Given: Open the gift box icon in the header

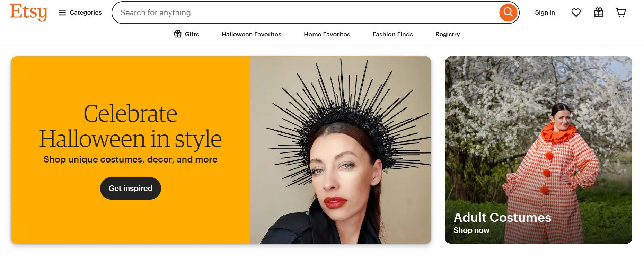Looking at the screenshot, I should [599, 12].
